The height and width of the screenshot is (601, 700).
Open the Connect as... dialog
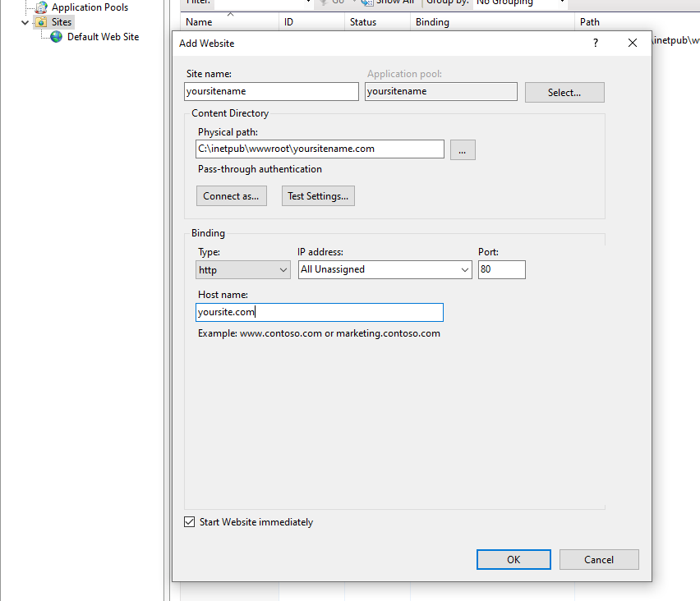pos(231,196)
